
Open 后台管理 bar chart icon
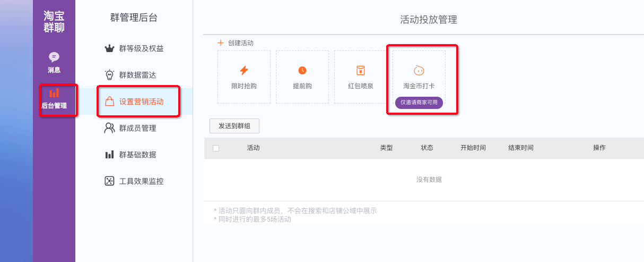coord(54,93)
